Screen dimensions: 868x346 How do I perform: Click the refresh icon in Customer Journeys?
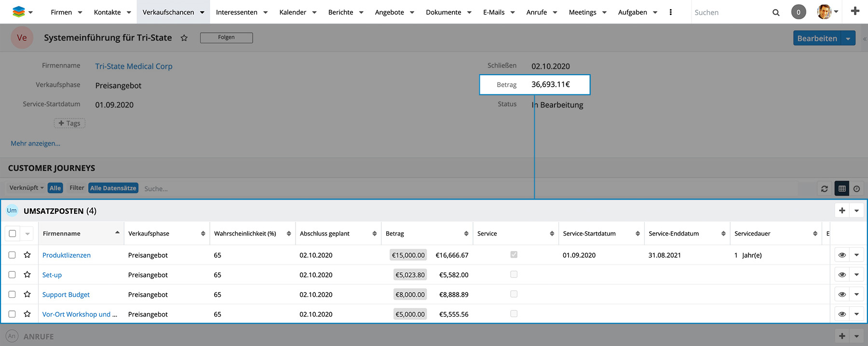click(x=825, y=189)
